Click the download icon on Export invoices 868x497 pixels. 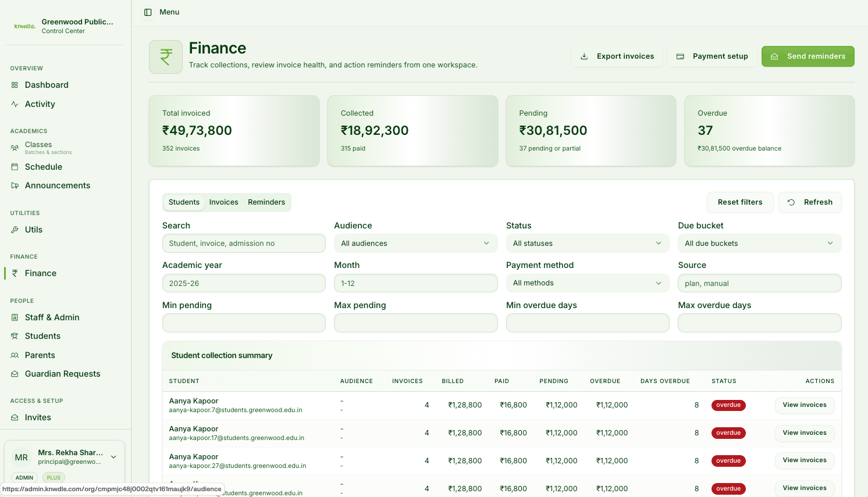coord(584,56)
